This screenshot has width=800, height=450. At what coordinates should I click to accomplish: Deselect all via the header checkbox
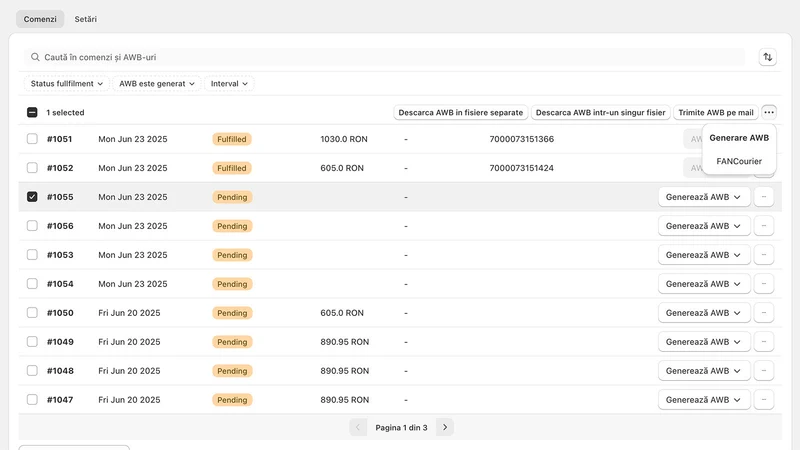pyautogui.click(x=32, y=112)
